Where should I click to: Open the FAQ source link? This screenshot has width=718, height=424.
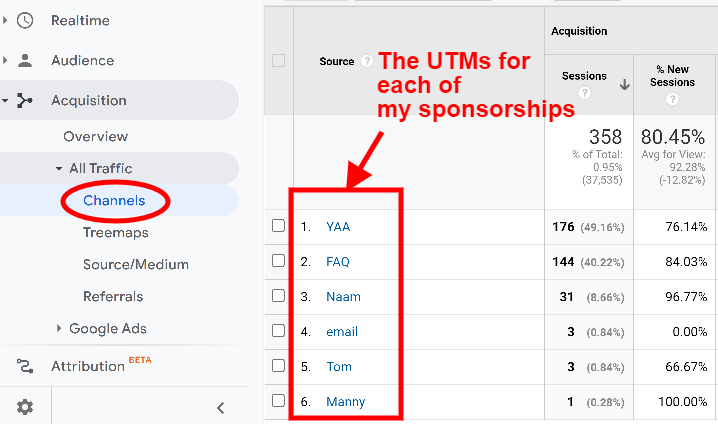(338, 261)
